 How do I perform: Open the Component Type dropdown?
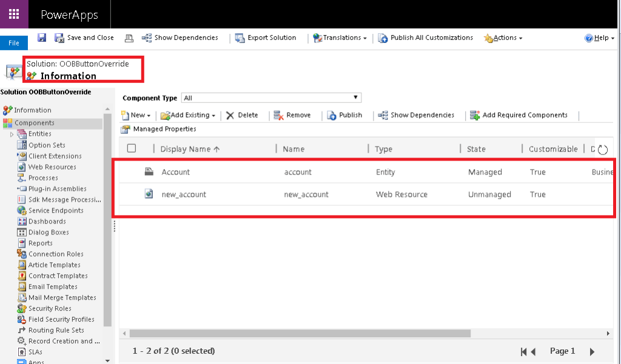(354, 97)
